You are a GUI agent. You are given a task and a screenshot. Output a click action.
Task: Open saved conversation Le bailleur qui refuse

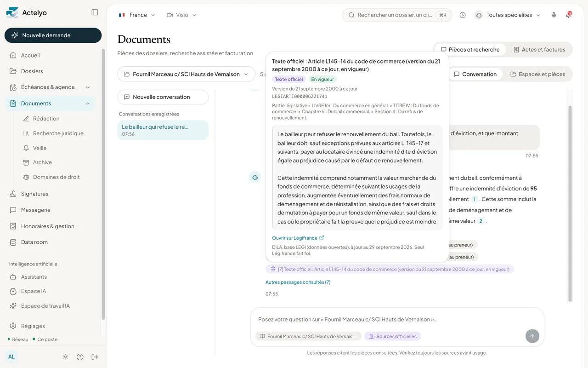163,130
